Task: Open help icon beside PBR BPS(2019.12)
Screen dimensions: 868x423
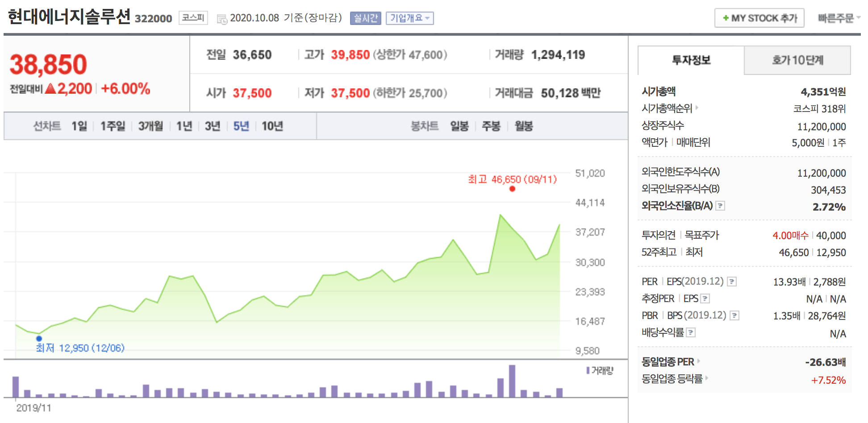Action: tap(734, 315)
